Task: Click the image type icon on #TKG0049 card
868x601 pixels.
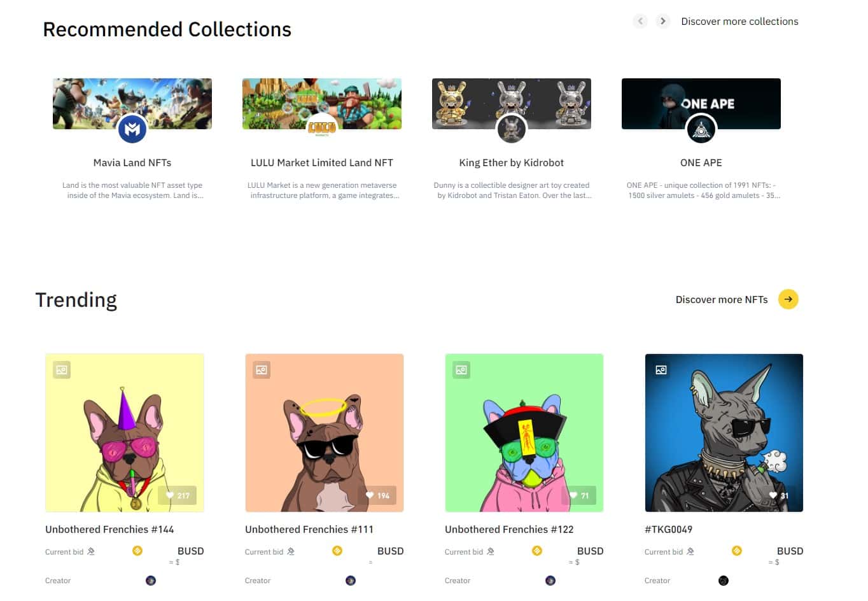Action: [x=661, y=370]
